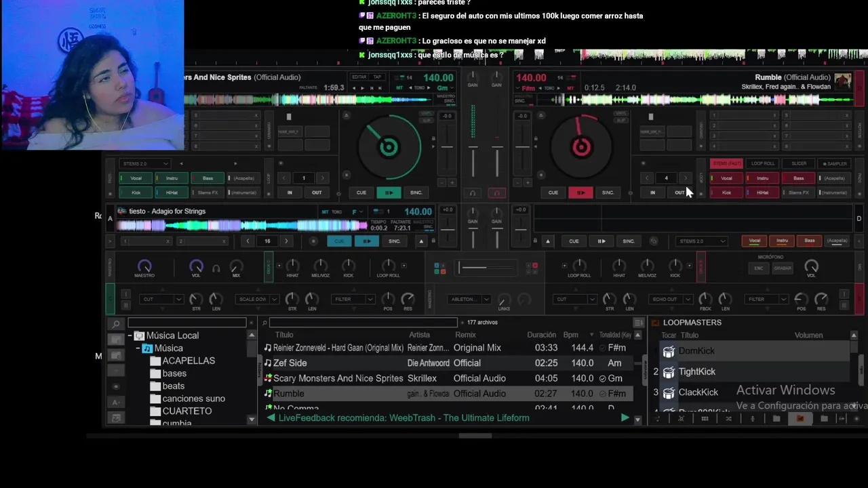
Task: Toggle HiHat stem pad on left deck
Action: pos(172,192)
